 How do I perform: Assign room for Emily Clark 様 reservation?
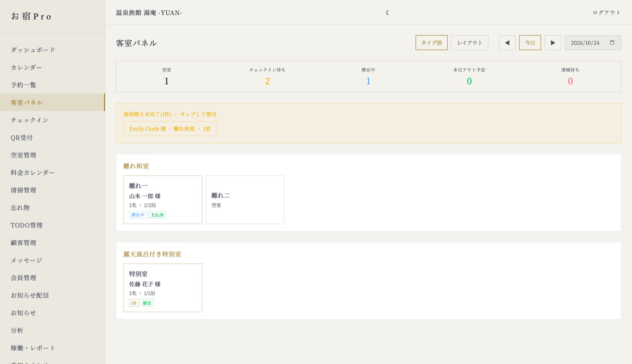pyautogui.click(x=170, y=129)
